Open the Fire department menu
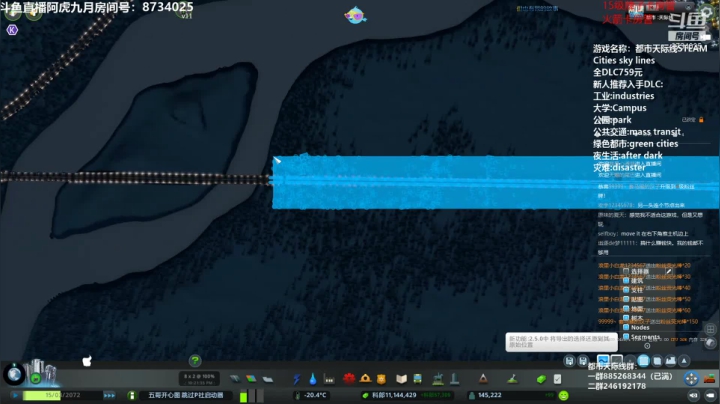 [365, 379]
